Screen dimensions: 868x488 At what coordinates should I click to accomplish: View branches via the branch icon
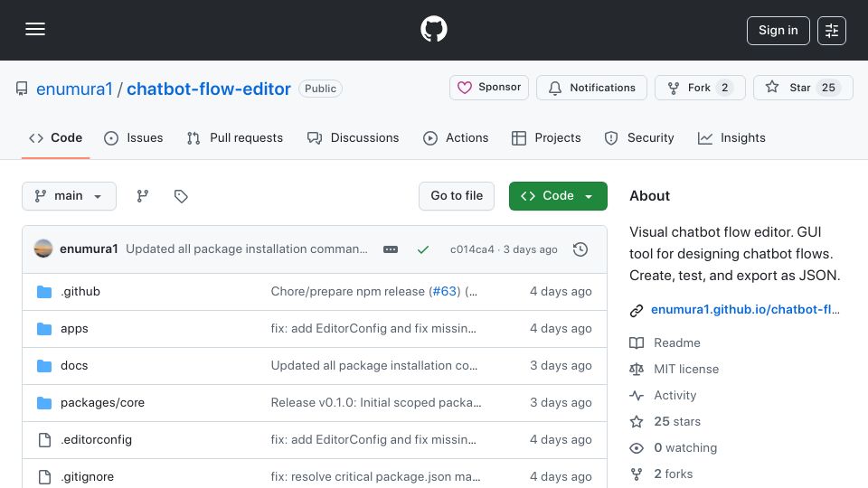tap(143, 196)
